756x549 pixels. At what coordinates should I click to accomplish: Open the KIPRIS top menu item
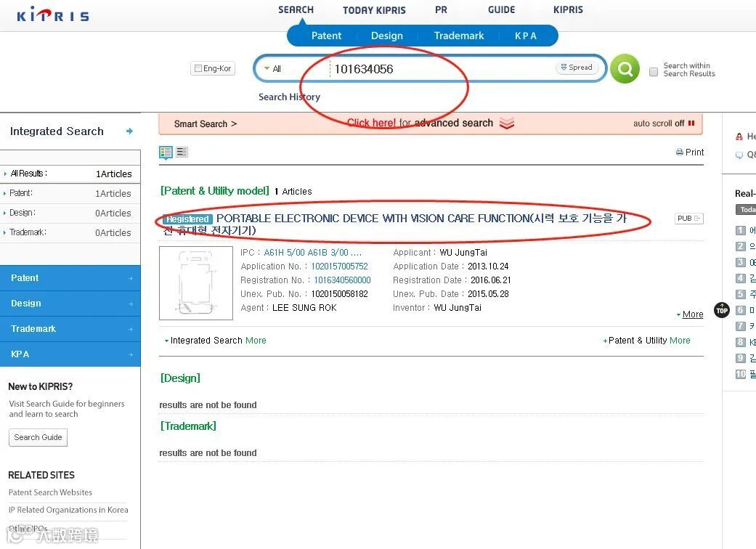[x=568, y=9]
